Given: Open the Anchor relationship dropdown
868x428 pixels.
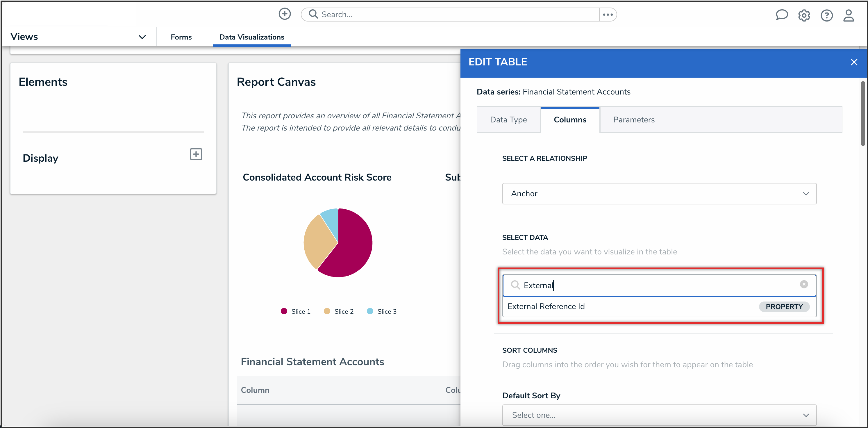Looking at the screenshot, I should coord(659,193).
